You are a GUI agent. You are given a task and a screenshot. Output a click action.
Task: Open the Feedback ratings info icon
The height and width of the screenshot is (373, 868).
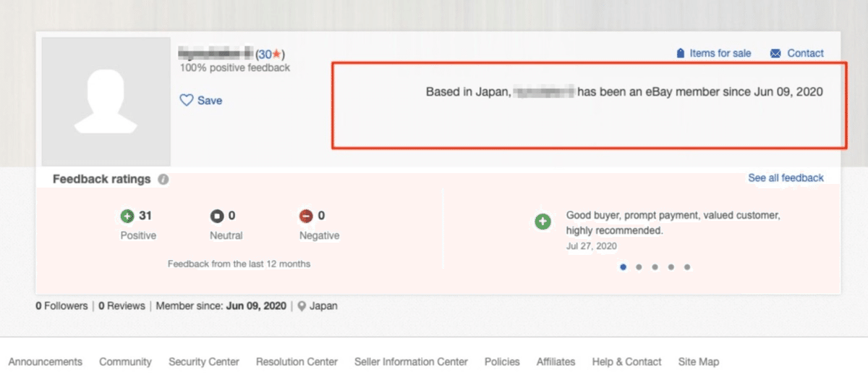tap(163, 180)
